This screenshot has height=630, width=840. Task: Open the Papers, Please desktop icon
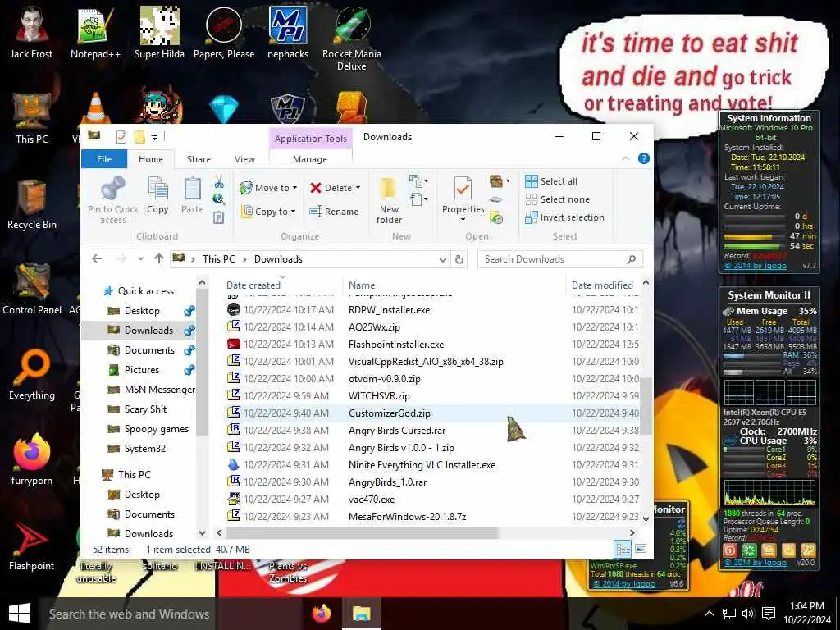point(224,33)
